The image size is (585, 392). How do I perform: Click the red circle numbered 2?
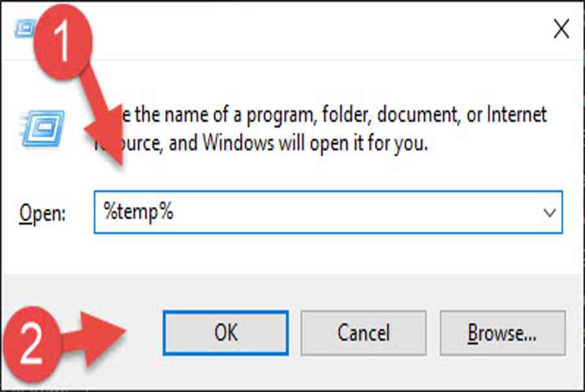(31, 343)
